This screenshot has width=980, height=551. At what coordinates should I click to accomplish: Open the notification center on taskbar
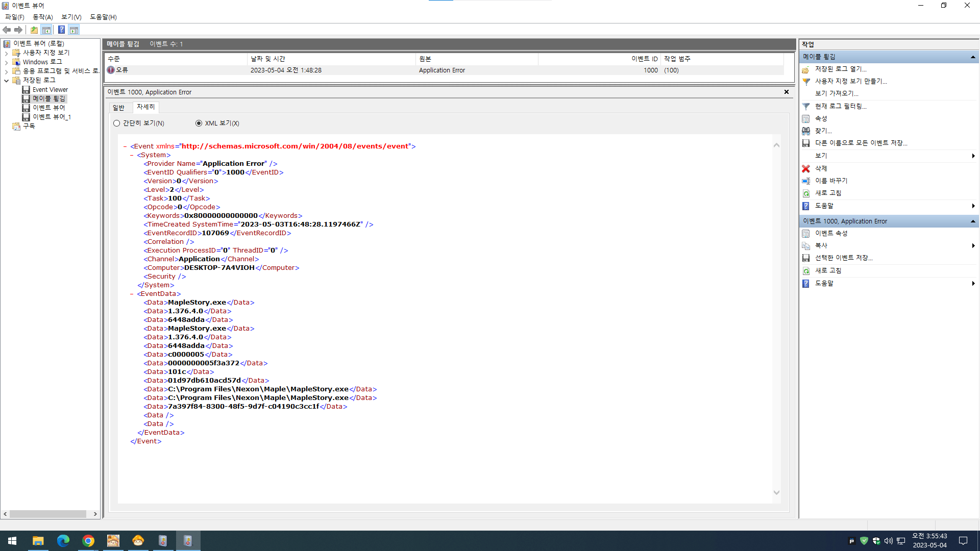click(x=963, y=541)
